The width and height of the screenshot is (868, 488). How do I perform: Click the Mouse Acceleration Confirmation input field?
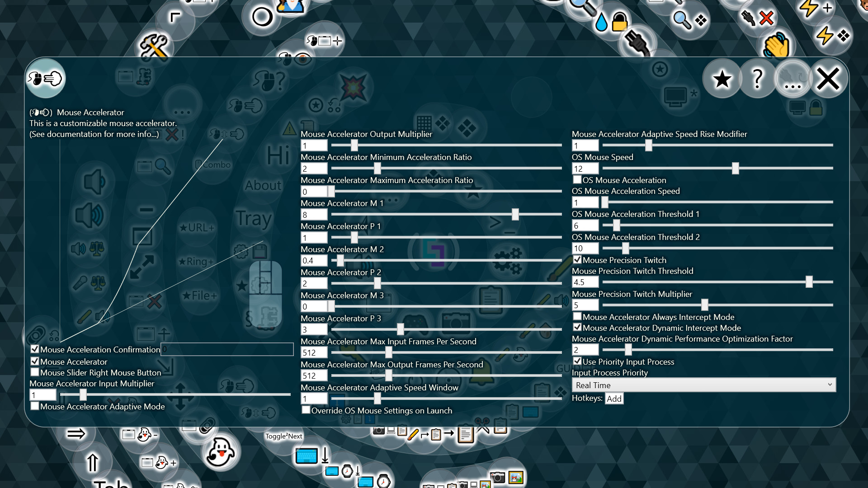(227, 349)
